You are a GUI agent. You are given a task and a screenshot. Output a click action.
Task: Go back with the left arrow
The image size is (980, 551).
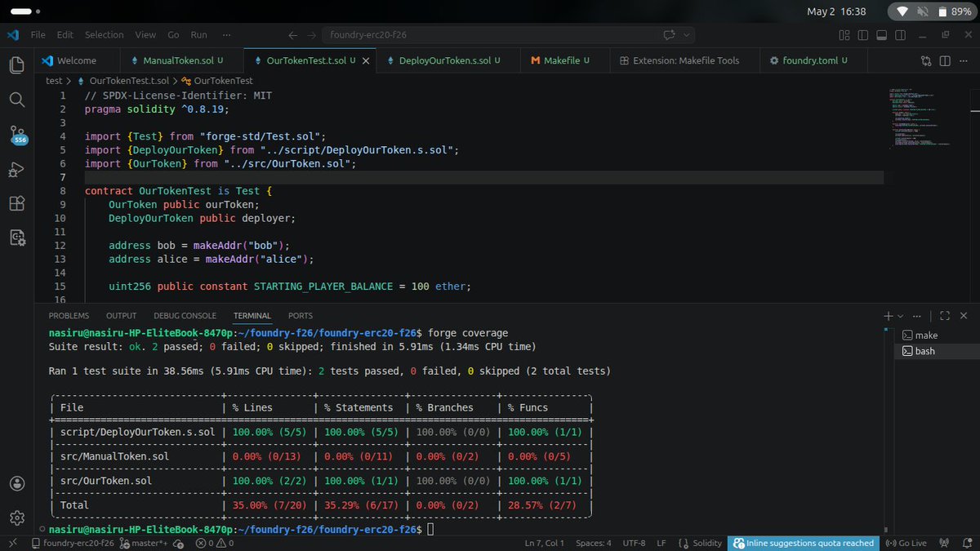(x=294, y=35)
